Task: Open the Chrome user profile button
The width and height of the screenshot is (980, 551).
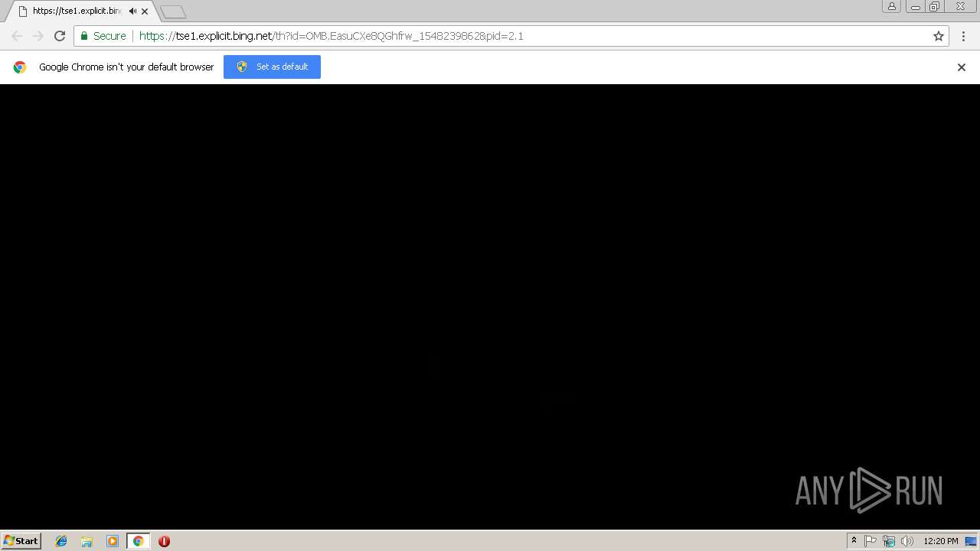Action: (892, 6)
